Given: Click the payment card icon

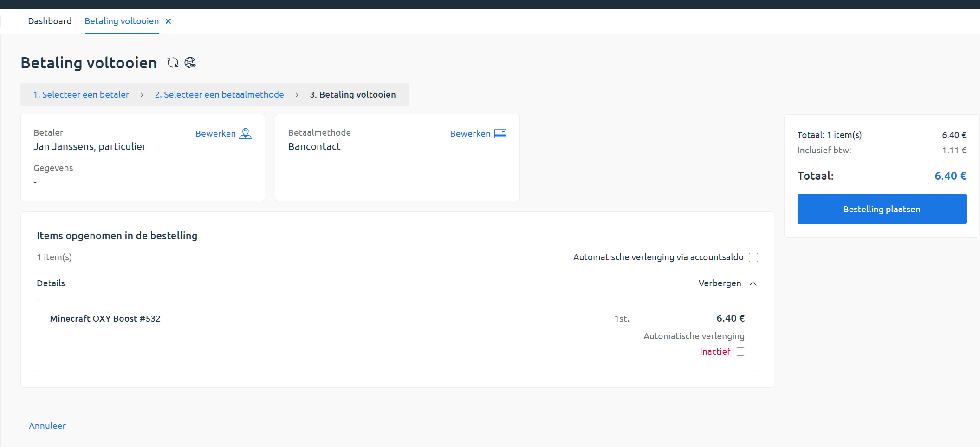Looking at the screenshot, I should point(500,134).
